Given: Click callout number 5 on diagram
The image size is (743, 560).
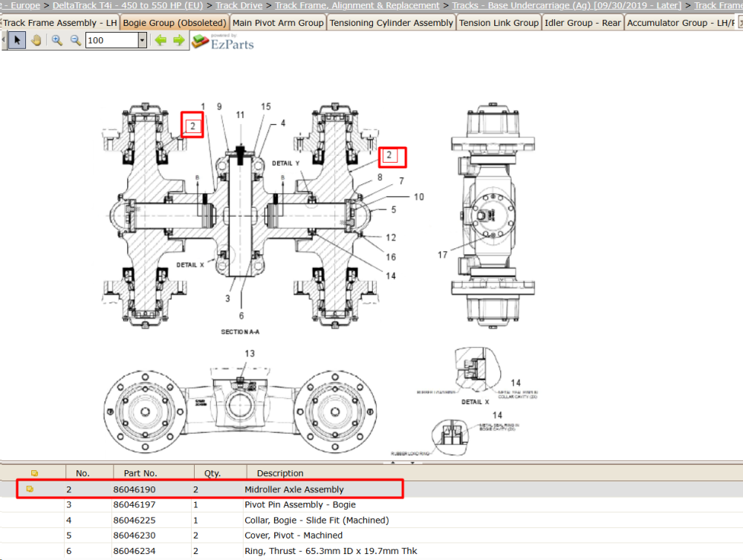Looking at the screenshot, I should click(394, 209).
